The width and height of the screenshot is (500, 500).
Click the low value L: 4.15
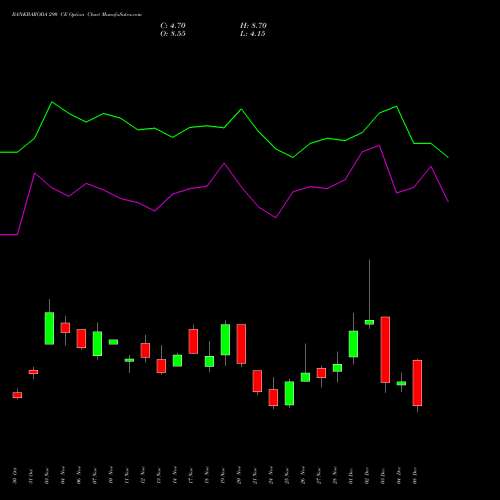(x=253, y=34)
